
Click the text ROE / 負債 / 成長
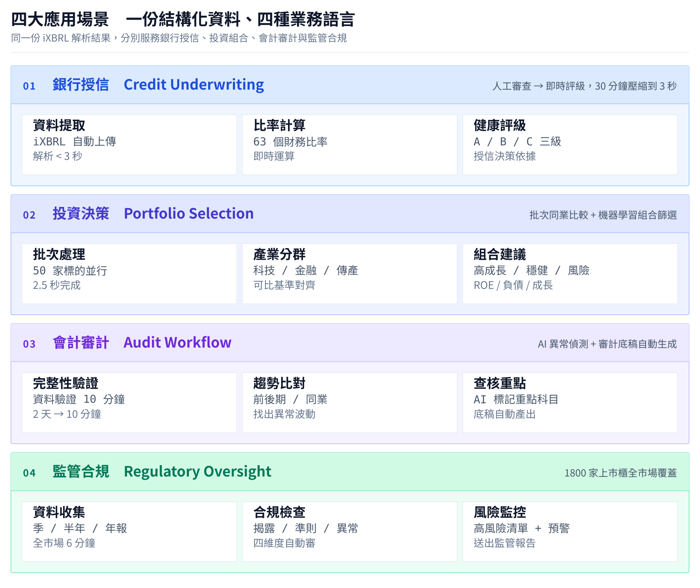[513, 285]
